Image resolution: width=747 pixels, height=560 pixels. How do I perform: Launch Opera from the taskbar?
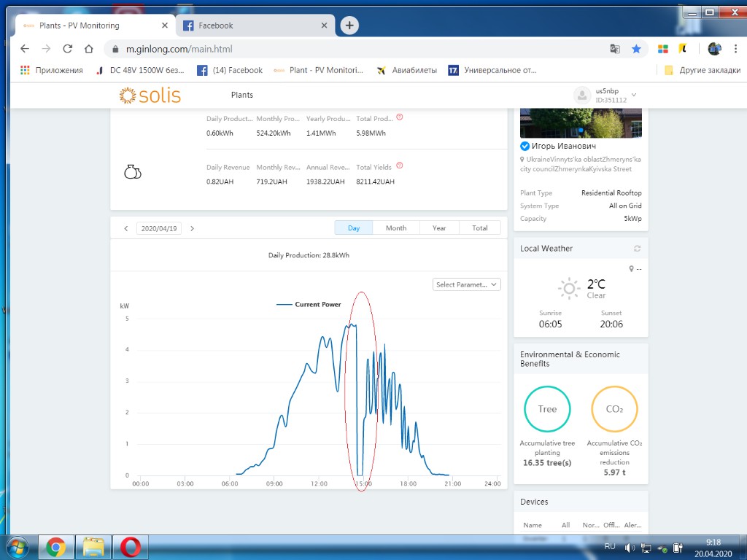point(131,546)
